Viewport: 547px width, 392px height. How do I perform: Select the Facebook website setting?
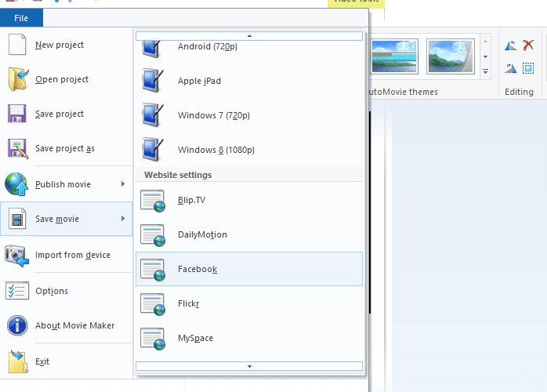tap(249, 269)
